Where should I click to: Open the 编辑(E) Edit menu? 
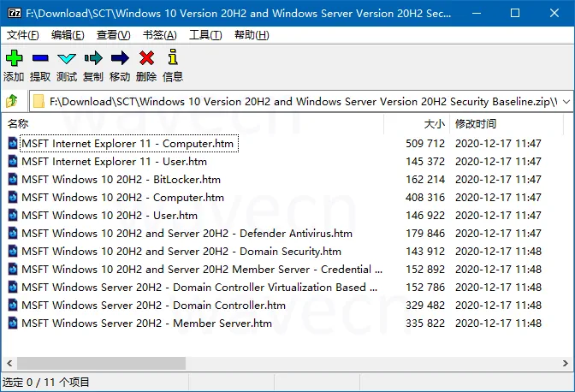click(68, 35)
